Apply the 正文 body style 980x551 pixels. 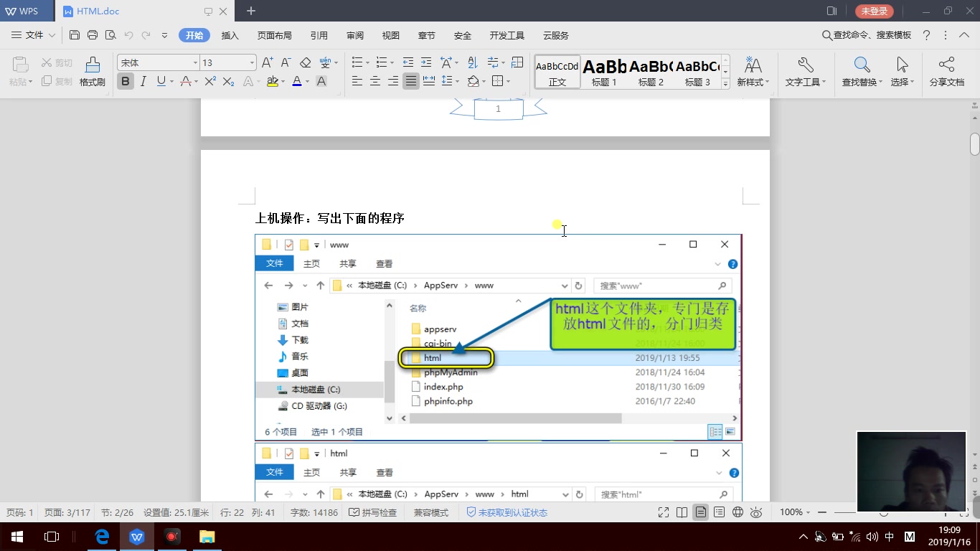coord(557,72)
